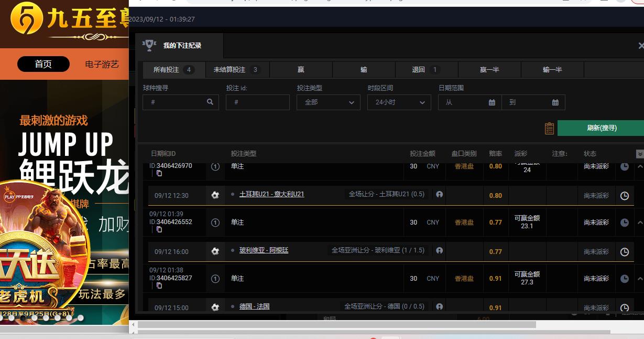Collapse bet 3406425827 with its chevron
644x339 pixels.
[x=640, y=279]
